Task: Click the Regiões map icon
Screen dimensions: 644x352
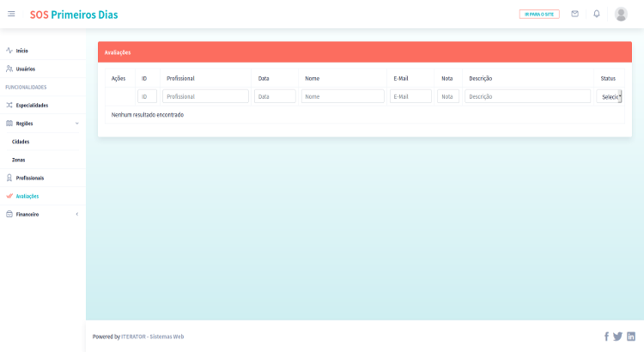Action: click(9, 124)
